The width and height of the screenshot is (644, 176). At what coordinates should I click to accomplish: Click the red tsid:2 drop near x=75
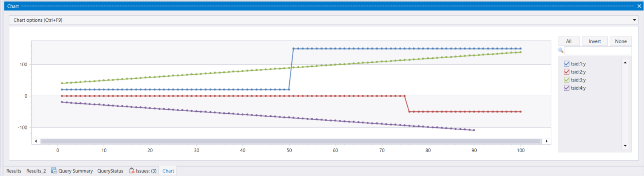[x=407, y=104]
